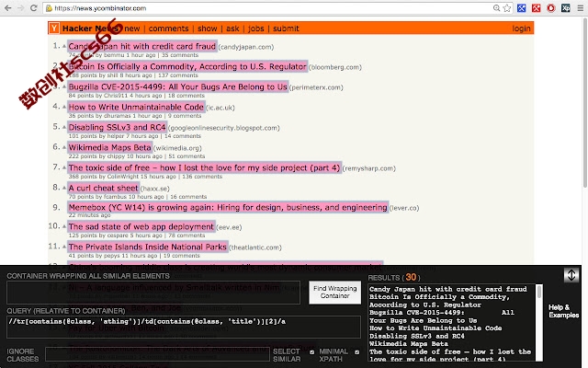Open the 'submit' page

pyautogui.click(x=286, y=29)
